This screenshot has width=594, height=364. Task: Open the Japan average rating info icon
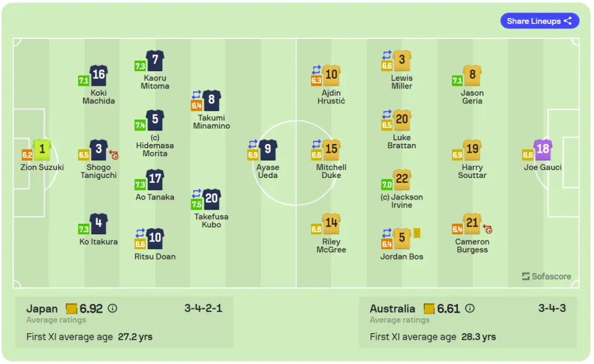[113, 309]
